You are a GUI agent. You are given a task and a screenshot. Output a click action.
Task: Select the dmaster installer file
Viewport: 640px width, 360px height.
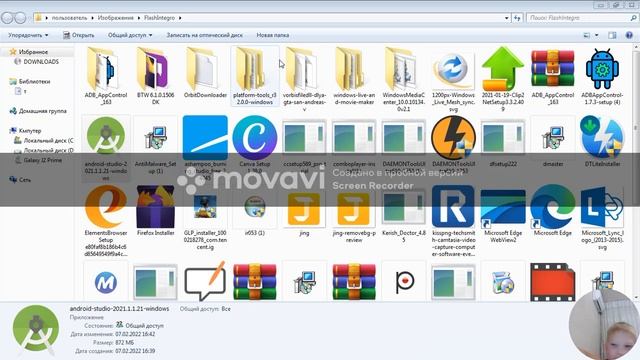pyautogui.click(x=553, y=141)
